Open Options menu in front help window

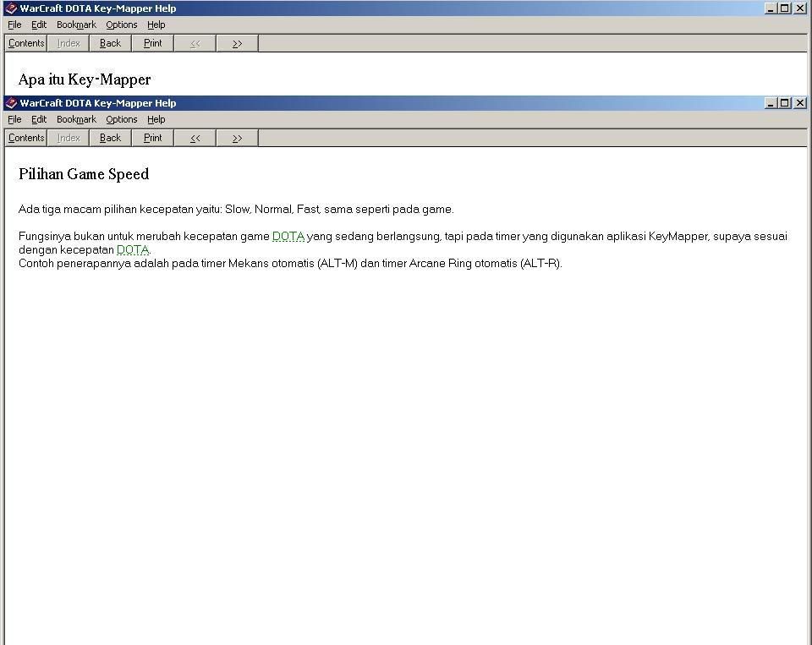[x=122, y=119]
